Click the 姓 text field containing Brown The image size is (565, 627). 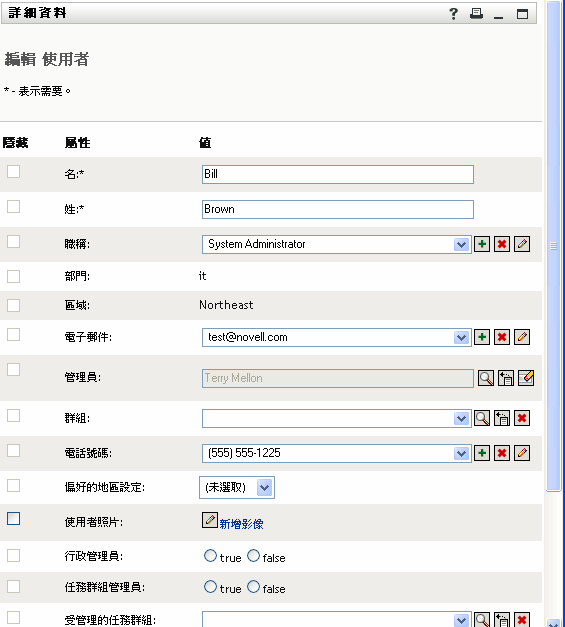pos(338,210)
